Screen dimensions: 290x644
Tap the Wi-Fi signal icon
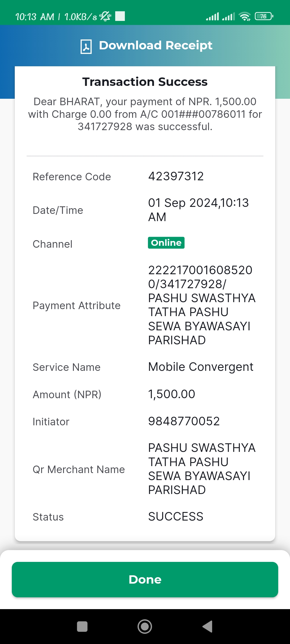[x=245, y=16]
